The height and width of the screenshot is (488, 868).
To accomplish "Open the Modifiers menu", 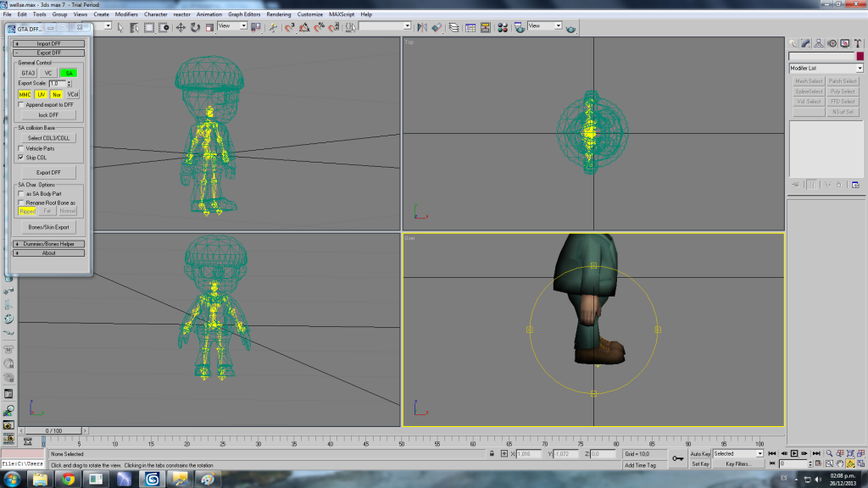I will (x=126, y=14).
